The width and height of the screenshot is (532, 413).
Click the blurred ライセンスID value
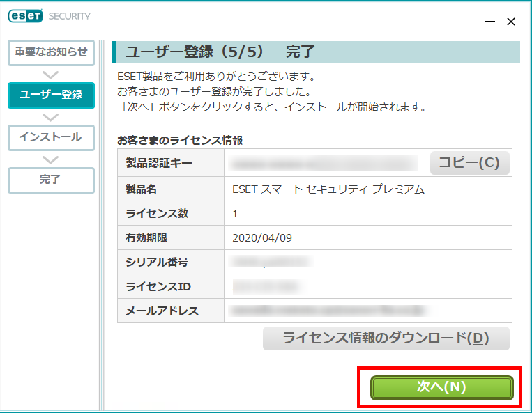(266, 287)
